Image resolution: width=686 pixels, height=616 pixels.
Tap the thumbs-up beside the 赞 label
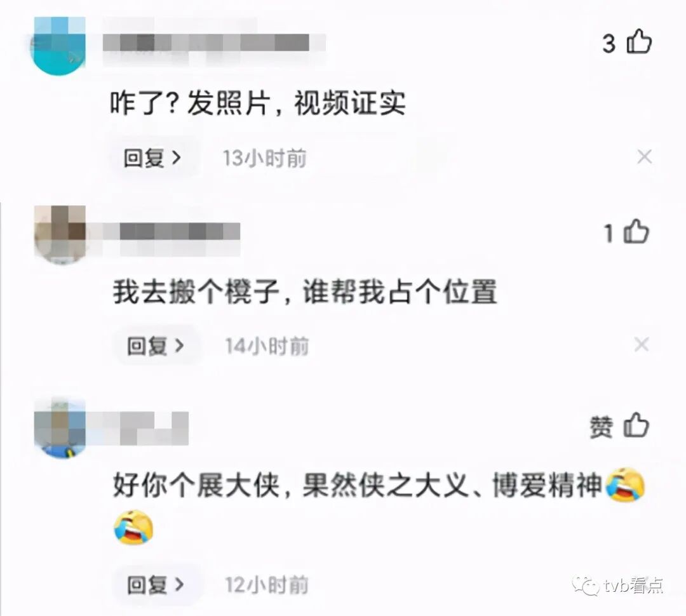636,425
